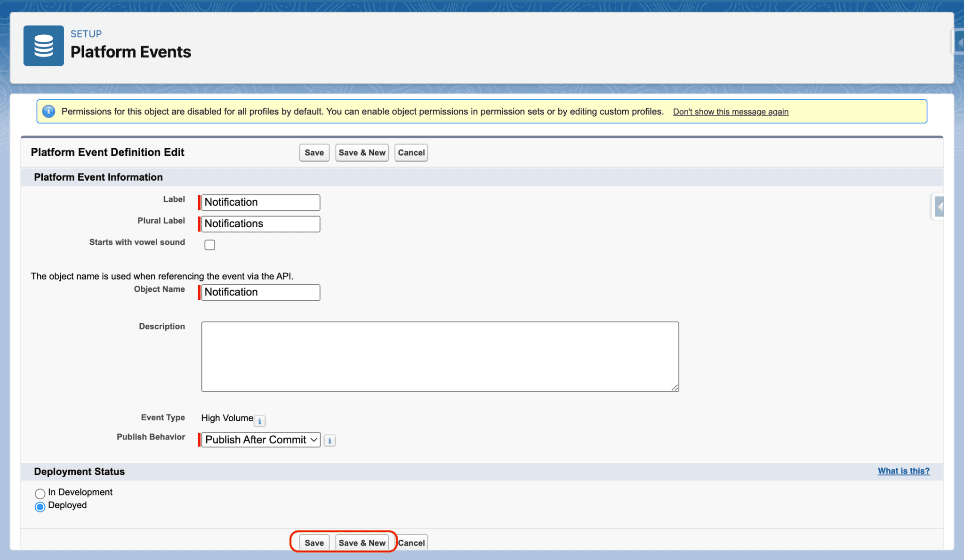Click Save & New at the bottom

coord(363,542)
